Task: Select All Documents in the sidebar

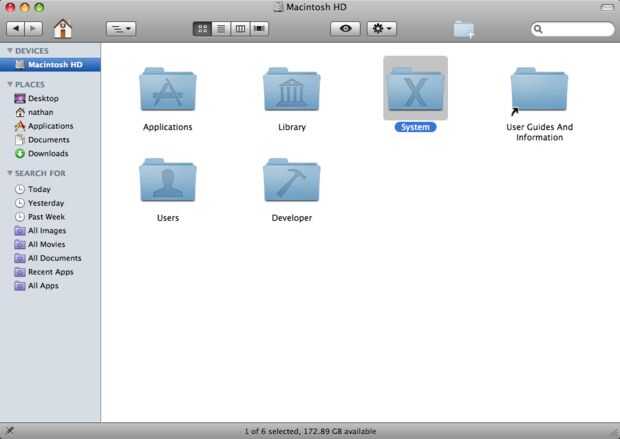Action: point(50,258)
